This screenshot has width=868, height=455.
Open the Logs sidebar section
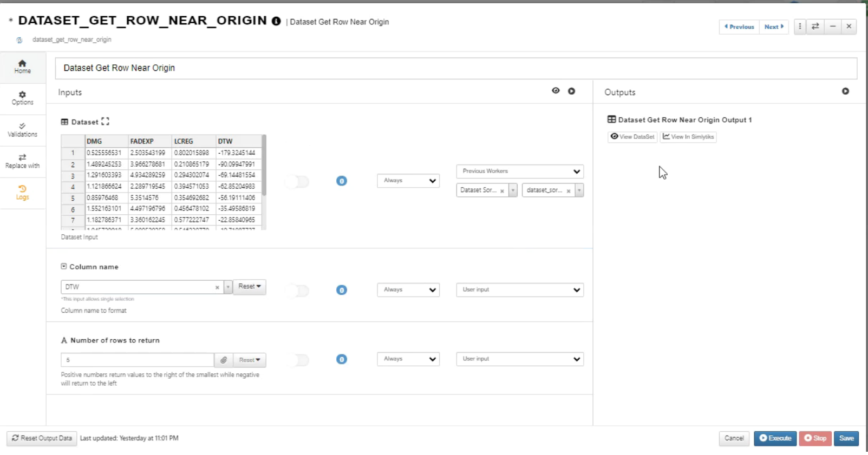point(22,193)
